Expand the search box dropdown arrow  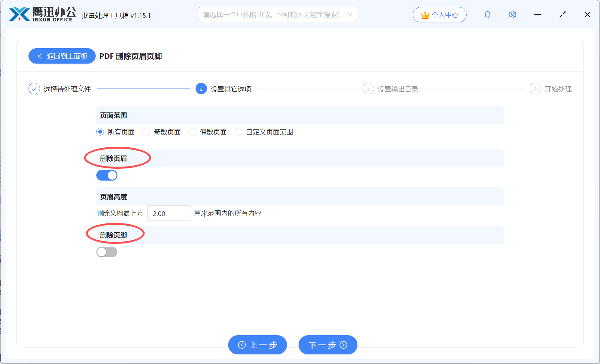(x=350, y=15)
